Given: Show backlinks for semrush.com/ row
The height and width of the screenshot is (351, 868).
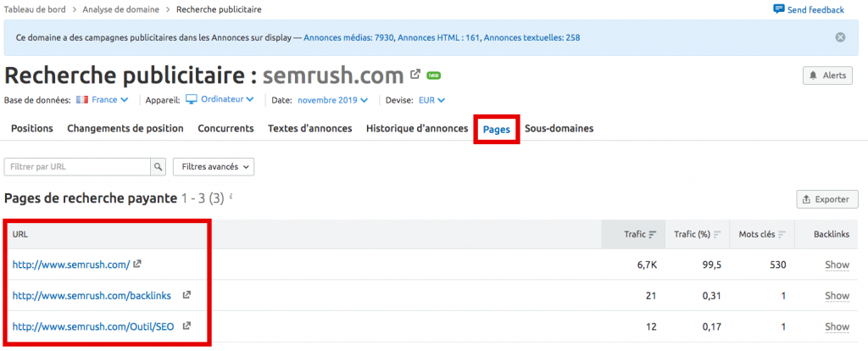Looking at the screenshot, I should coord(837,265).
